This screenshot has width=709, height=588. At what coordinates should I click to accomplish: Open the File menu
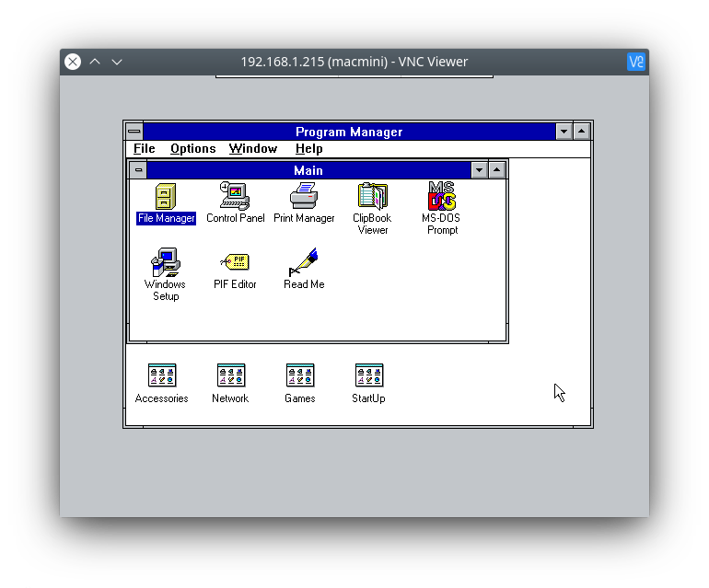pyautogui.click(x=145, y=149)
